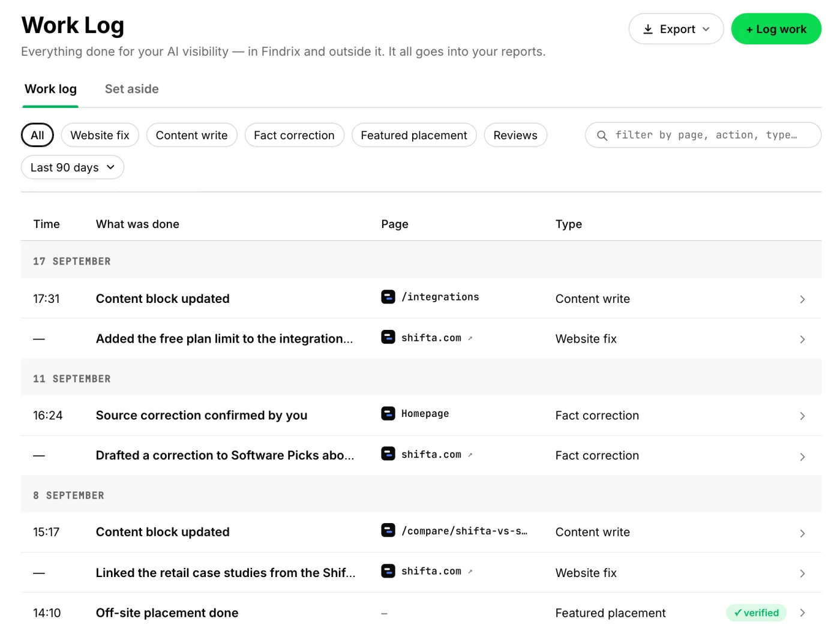
Task: Open the Homepage page link
Action: pyautogui.click(x=425, y=413)
